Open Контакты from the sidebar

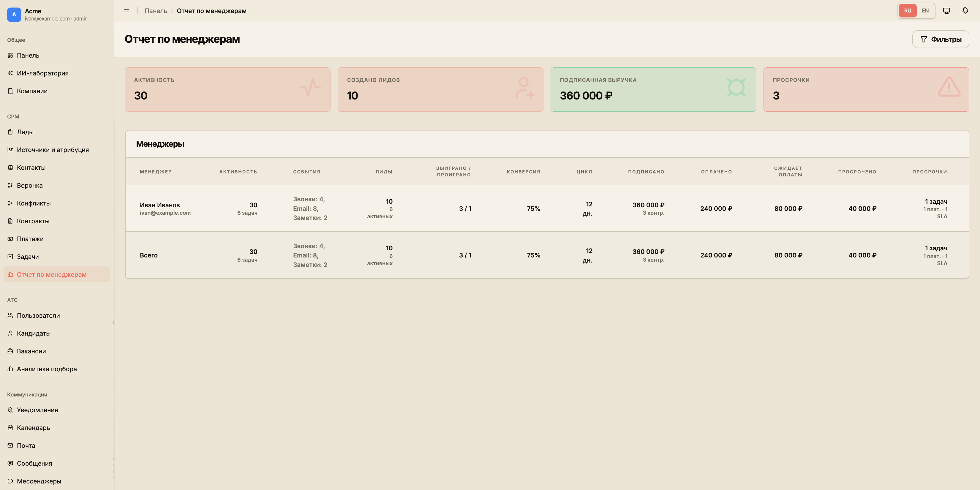pos(57,168)
